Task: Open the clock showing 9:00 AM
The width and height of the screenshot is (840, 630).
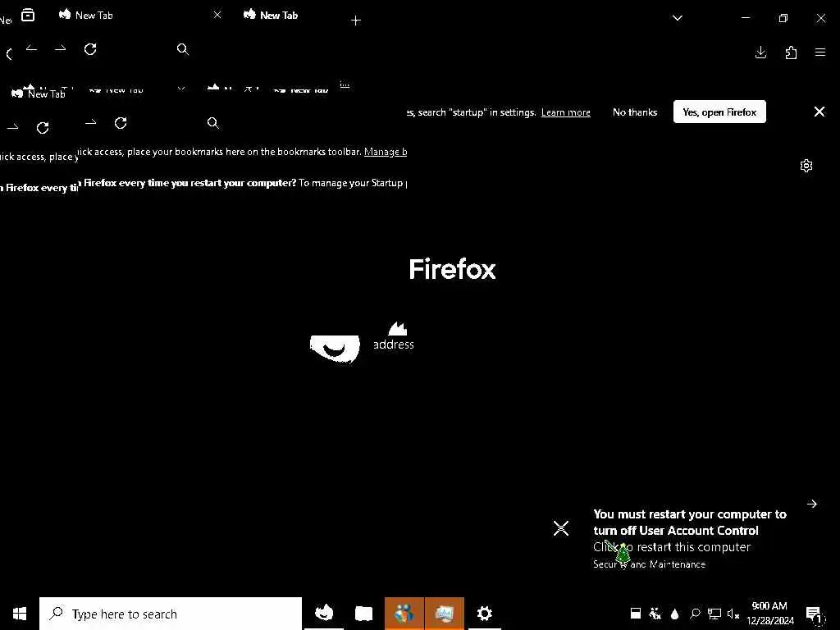Action: click(769, 614)
